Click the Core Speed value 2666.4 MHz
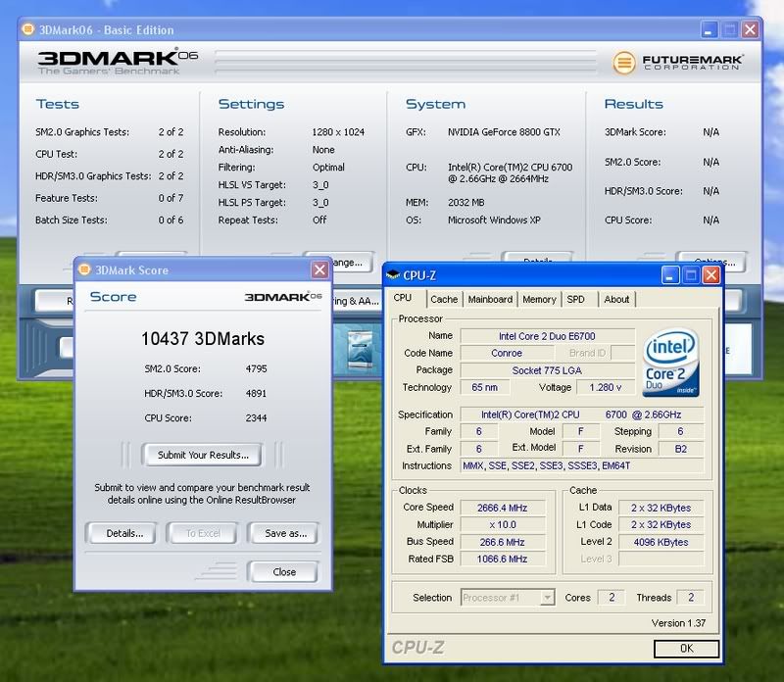The image size is (784, 682). (x=503, y=508)
